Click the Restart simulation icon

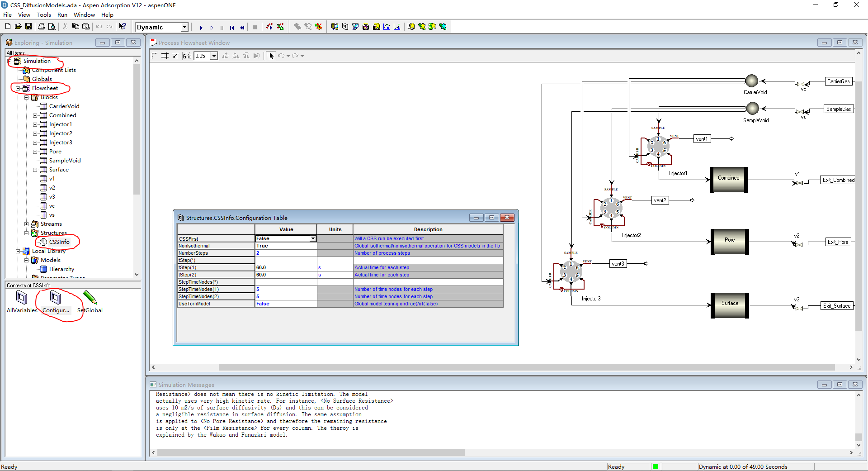pos(232,28)
